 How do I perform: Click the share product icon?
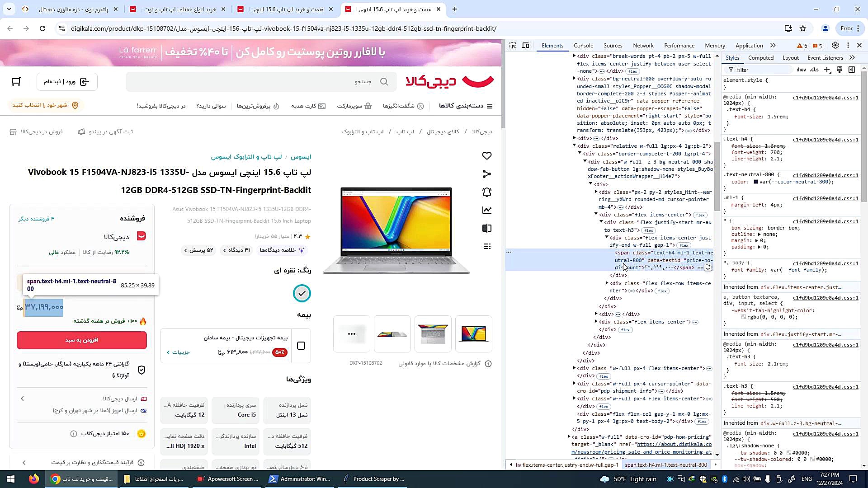point(487,174)
